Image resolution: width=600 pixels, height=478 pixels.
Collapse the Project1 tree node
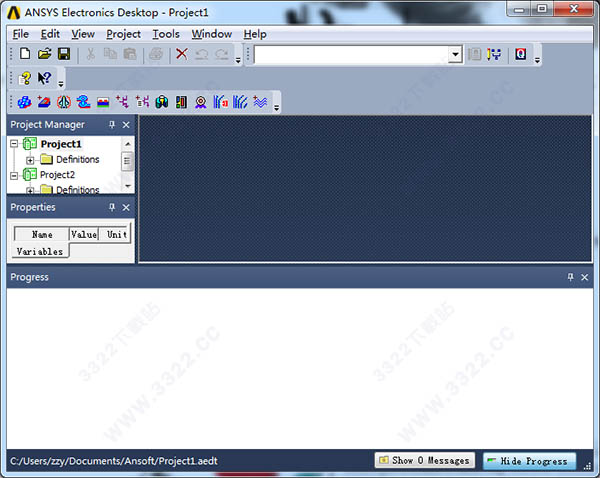(14, 144)
